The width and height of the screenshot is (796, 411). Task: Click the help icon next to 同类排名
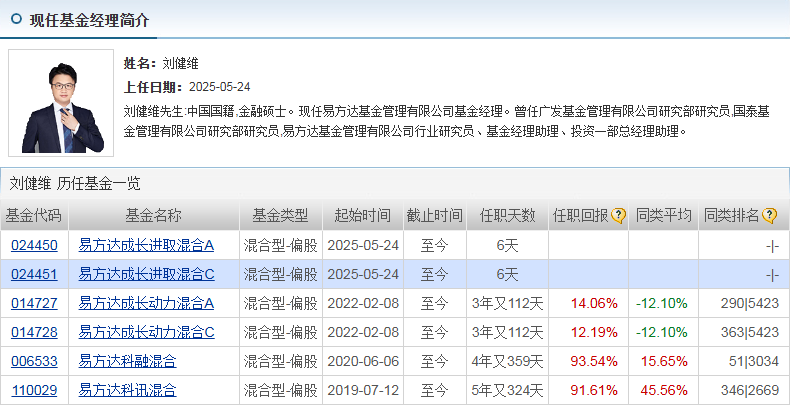(769, 216)
